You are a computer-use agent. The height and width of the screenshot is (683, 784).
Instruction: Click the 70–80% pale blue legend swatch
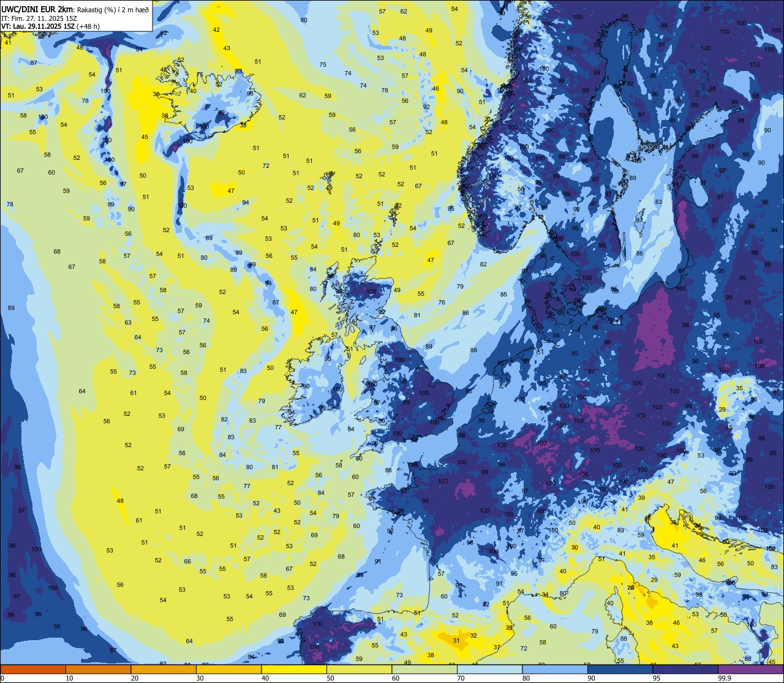coord(489,669)
